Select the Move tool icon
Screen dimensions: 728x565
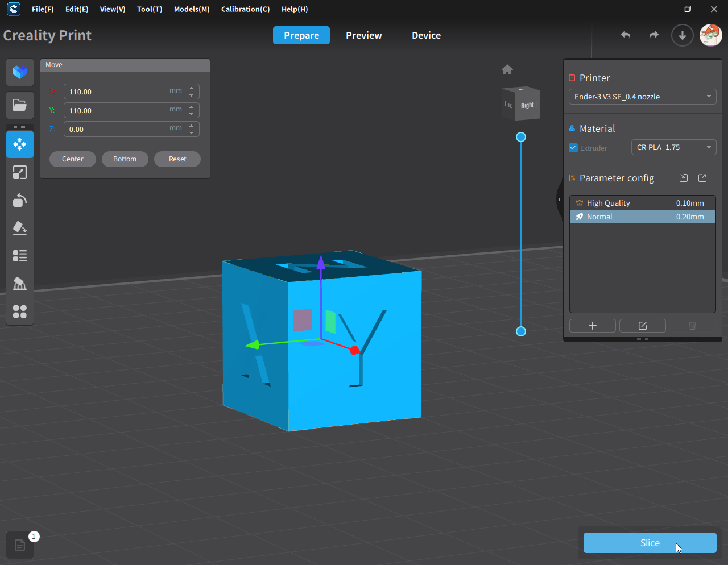coord(20,144)
